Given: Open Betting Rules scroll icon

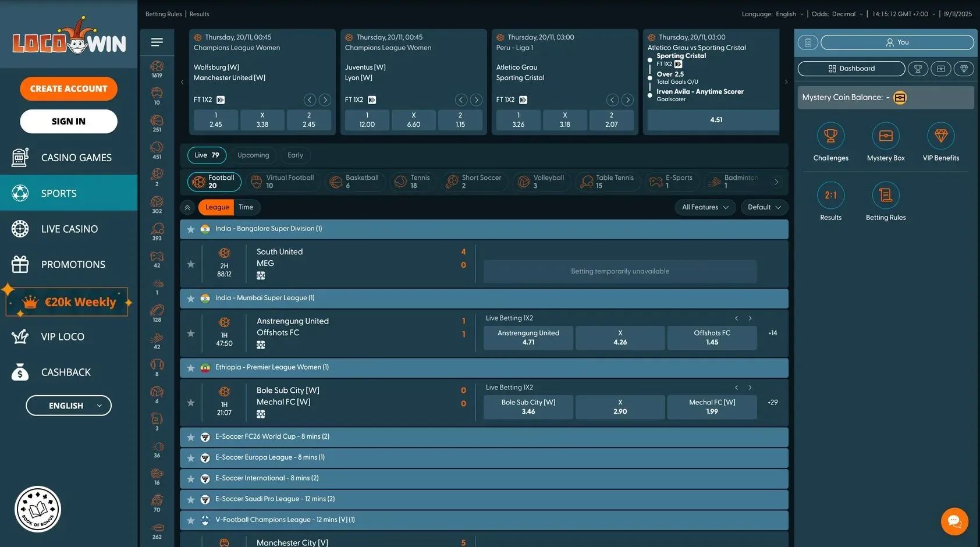Looking at the screenshot, I should (x=886, y=196).
